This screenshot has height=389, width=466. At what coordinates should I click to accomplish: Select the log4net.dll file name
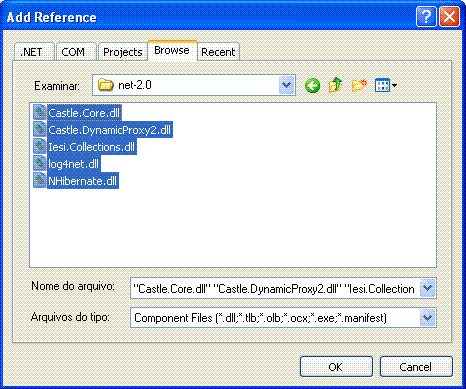pos(73,164)
